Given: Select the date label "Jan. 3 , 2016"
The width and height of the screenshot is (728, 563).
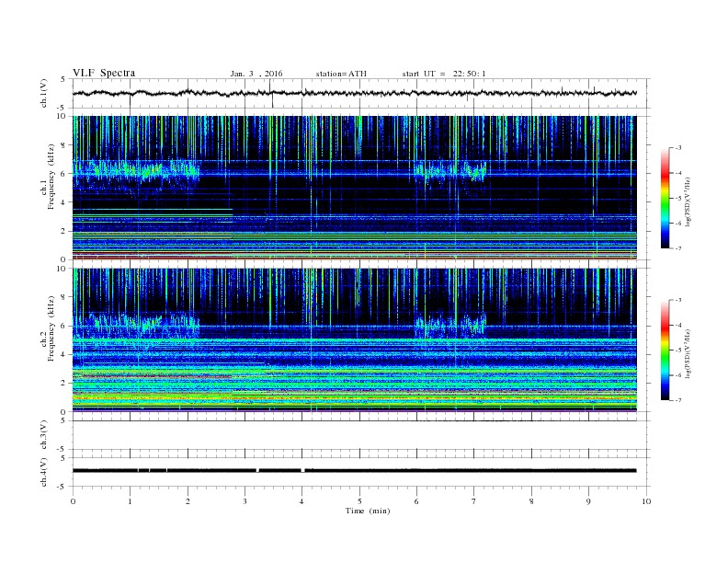Looking at the screenshot, I should (256, 74).
